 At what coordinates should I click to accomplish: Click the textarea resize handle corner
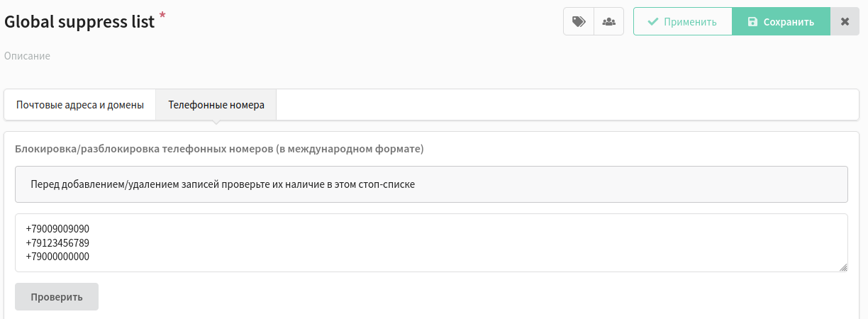click(x=843, y=267)
